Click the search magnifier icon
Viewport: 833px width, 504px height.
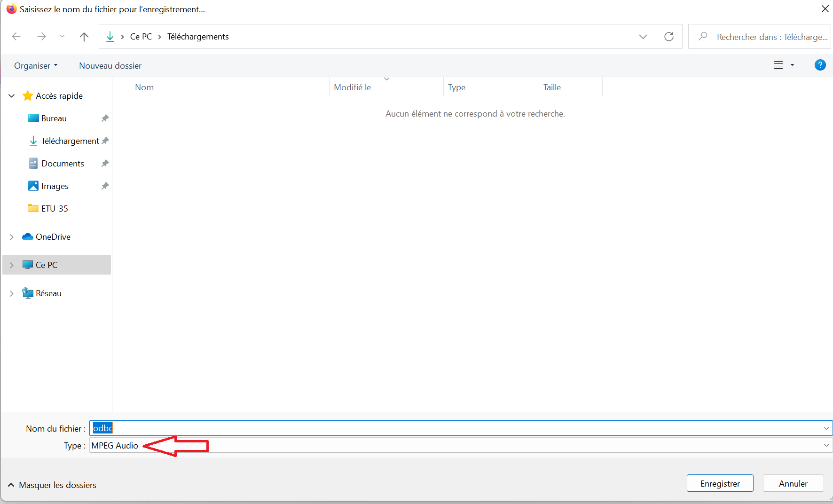pyautogui.click(x=703, y=37)
